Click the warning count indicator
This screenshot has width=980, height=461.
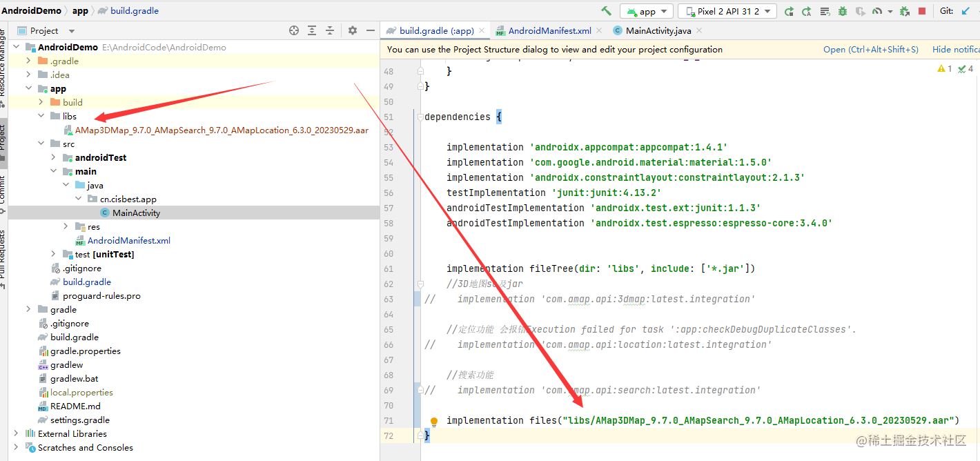(945, 69)
